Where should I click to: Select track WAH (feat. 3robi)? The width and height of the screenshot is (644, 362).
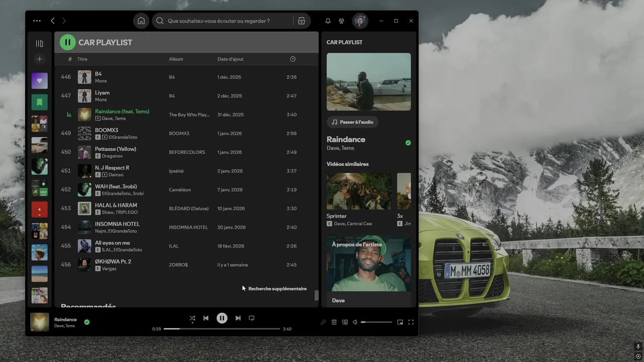187,190
